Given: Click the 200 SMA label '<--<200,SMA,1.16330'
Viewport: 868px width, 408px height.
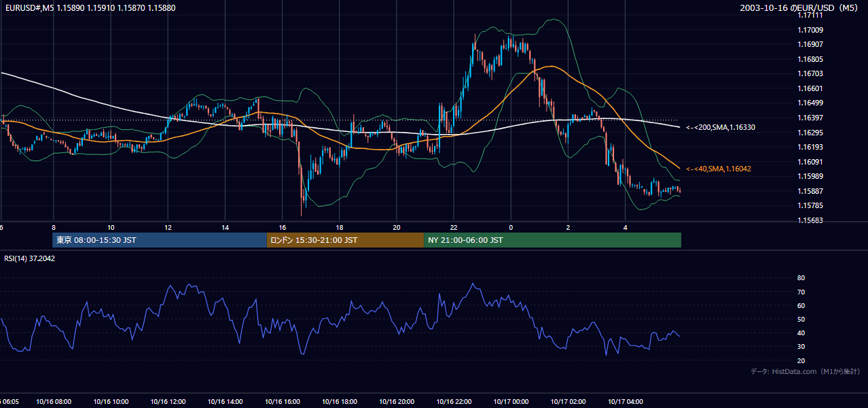Looking at the screenshot, I should 721,127.
